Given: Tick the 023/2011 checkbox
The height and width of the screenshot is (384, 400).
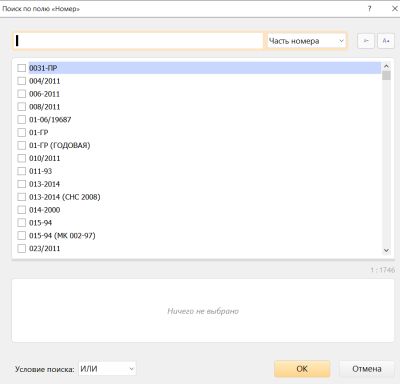Looking at the screenshot, I should click(21, 249).
